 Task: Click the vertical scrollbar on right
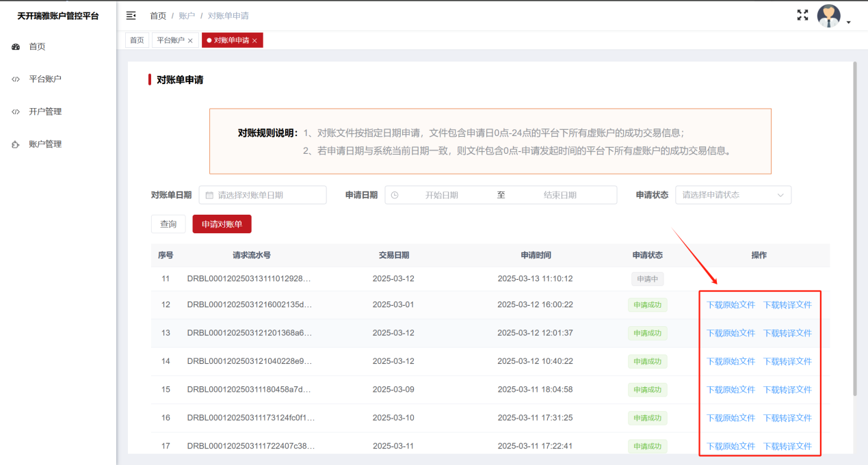click(x=854, y=226)
